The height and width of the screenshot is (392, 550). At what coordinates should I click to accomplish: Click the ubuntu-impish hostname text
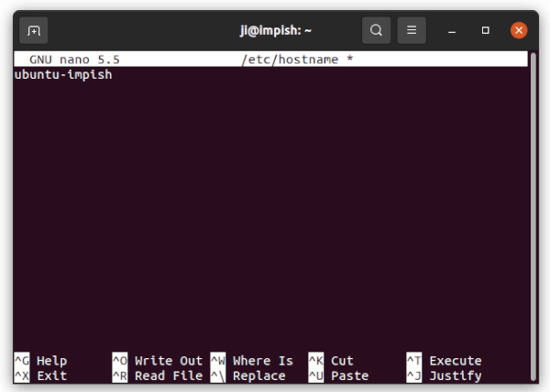tap(63, 74)
